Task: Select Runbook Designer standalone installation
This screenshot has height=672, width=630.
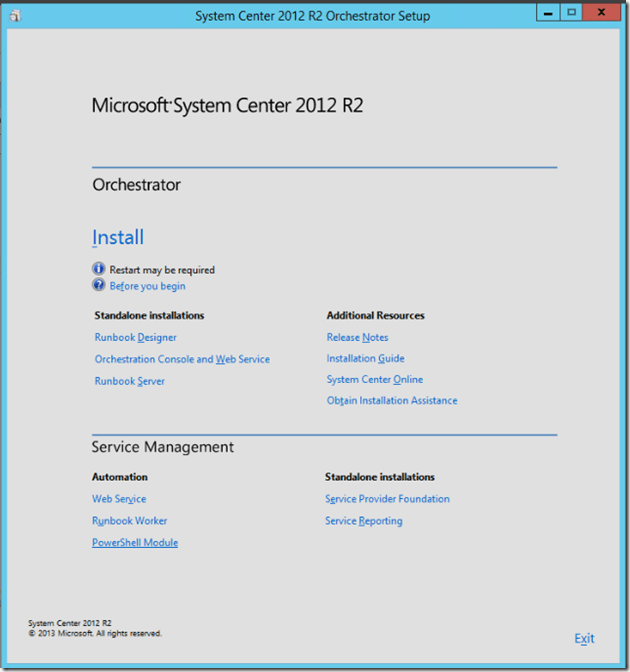Action: pyautogui.click(x=135, y=338)
